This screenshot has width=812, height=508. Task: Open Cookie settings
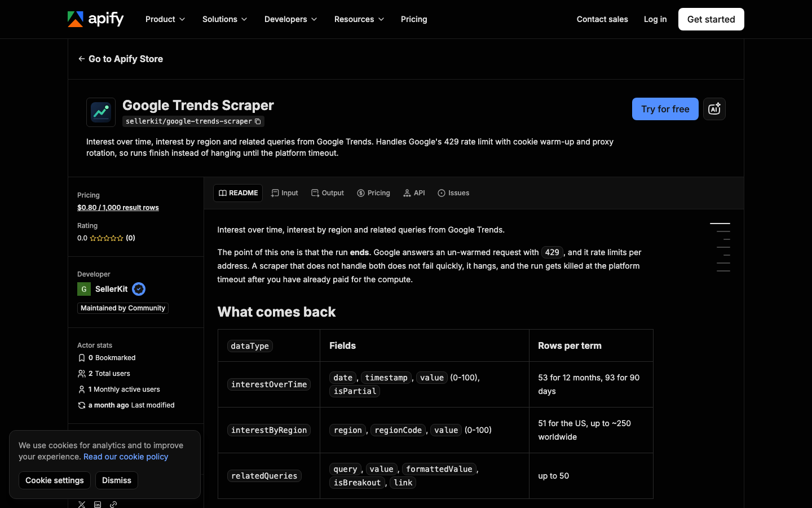(55, 480)
